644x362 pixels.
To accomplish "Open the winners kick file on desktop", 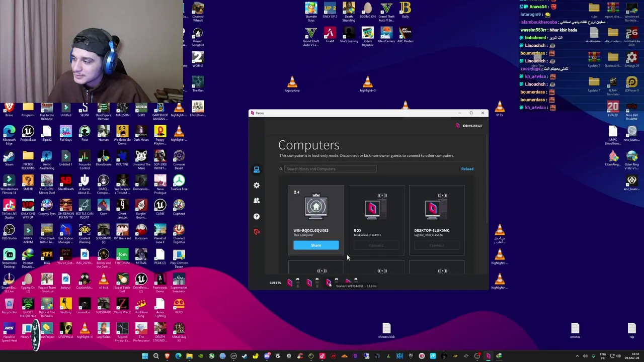I will point(386,330).
